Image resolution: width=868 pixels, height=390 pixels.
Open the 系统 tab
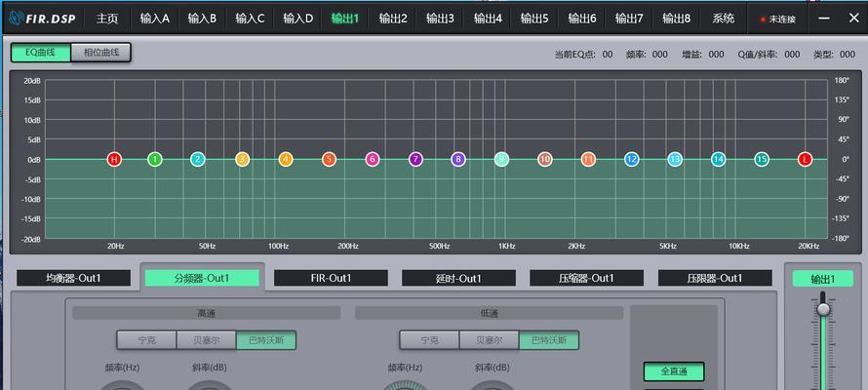coord(724,19)
